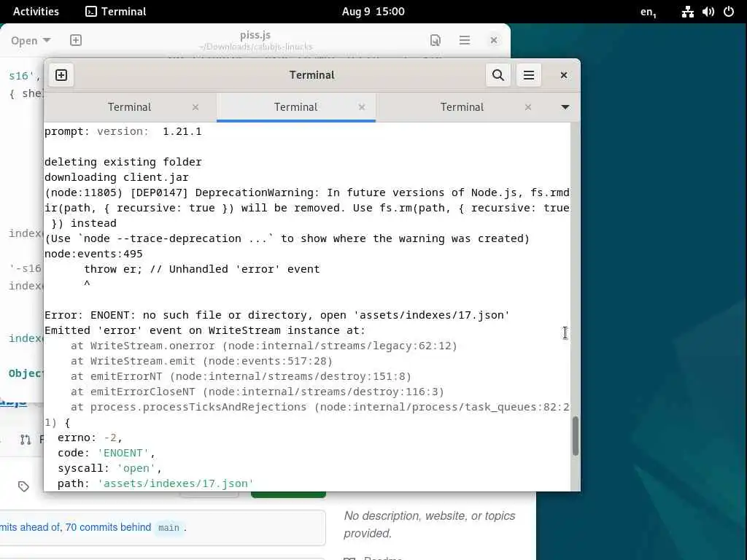Click the Terminal vertical scrollbar thumb

[576, 436]
